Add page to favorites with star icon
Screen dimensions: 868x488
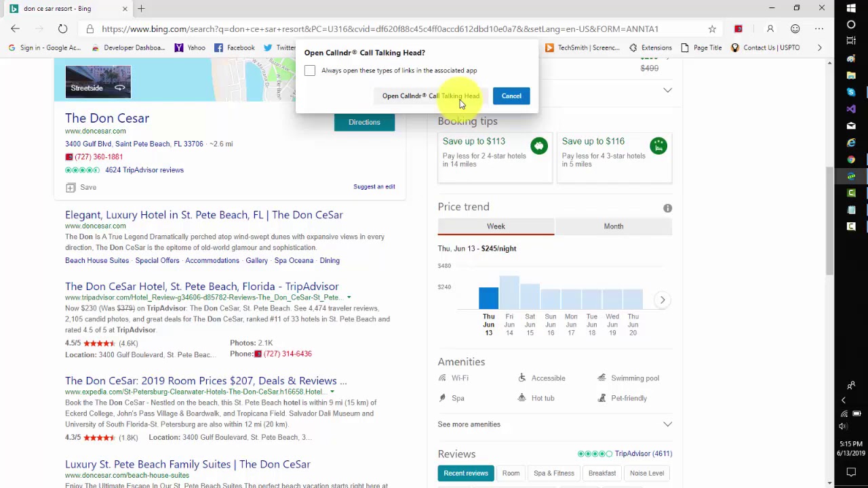click(712, 29)
